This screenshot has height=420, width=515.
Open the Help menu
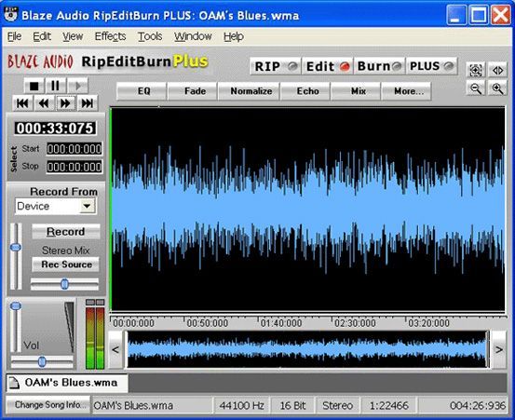click(234, 36)
